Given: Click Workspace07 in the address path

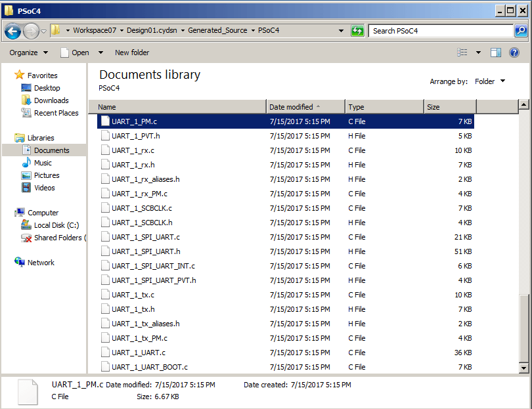Looking at the screenshot, I should tap(95, 30).
